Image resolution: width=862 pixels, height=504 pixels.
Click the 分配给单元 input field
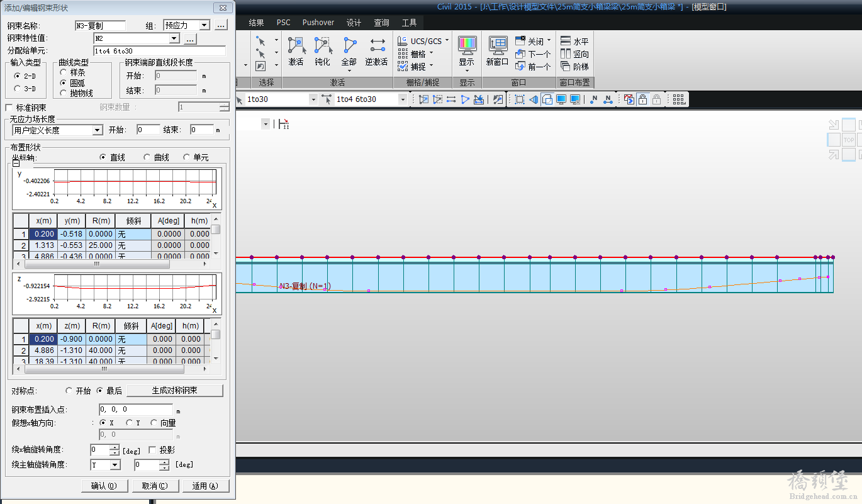click(x=159, y=51)
